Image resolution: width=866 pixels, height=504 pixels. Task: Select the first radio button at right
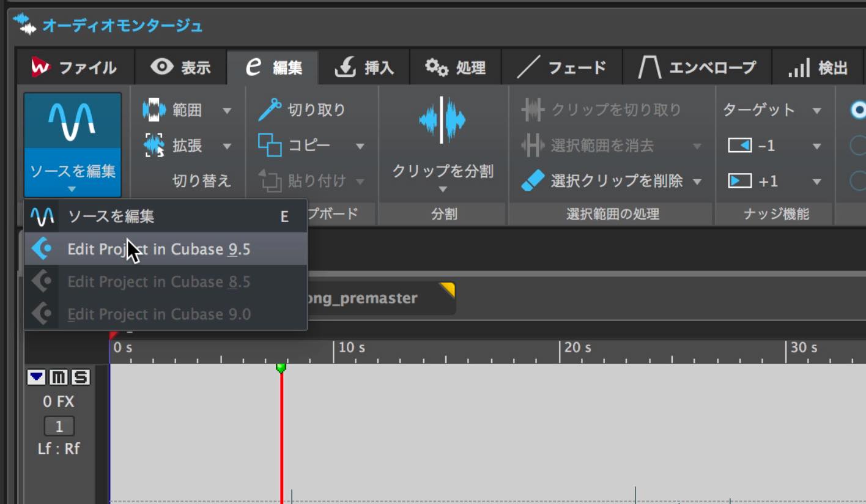[x=859, y=110]
